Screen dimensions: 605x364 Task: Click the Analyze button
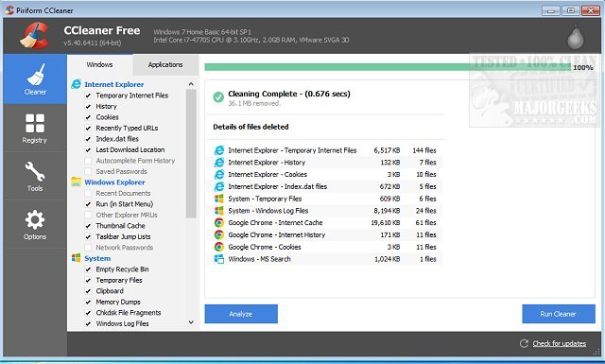tap(241, 314)
